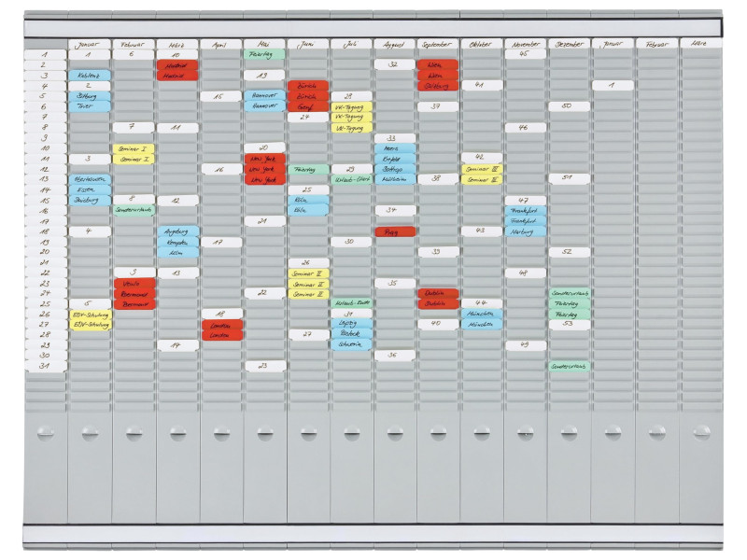Select the Dezember month header

(569, 44)
